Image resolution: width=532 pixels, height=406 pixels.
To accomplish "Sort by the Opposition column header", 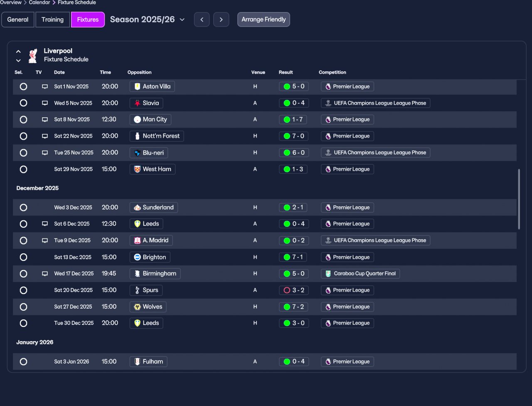I will pos(140,72).
